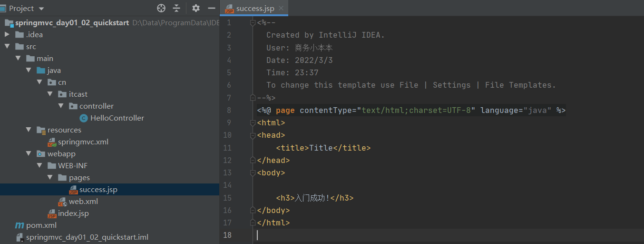Click the java source folder icon
This screenshot has height=244, width=644.
click(x=41, y=70)
